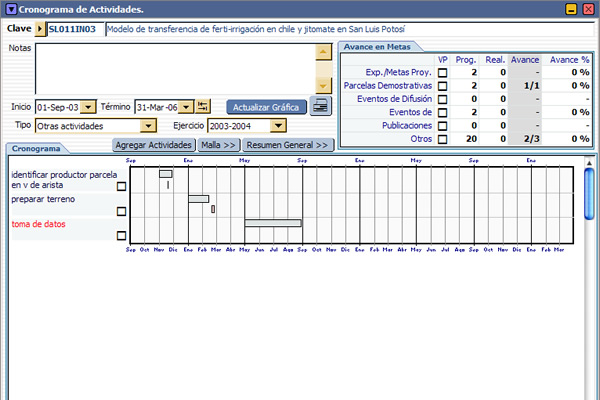Click the date range icon after Término
The image size is (600, 400).
(x=204, y=107)
